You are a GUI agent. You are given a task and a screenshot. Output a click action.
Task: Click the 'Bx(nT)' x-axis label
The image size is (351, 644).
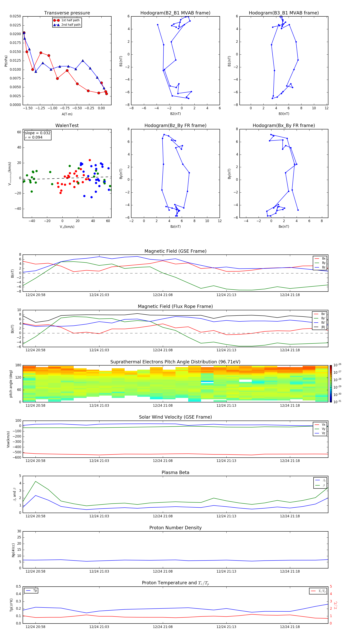pos(284,227)
